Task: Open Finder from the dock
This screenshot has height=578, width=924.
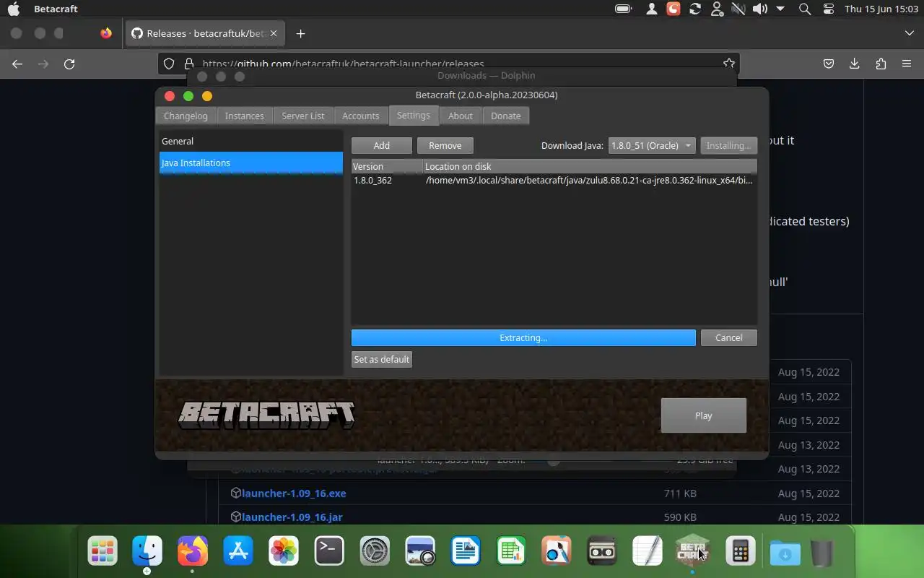Action: 147,551
